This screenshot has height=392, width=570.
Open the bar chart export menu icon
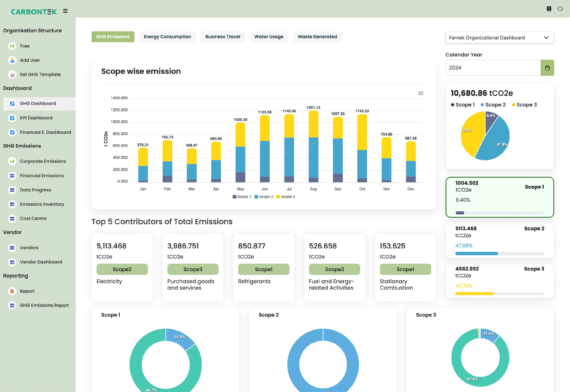(x=421, y=93)
